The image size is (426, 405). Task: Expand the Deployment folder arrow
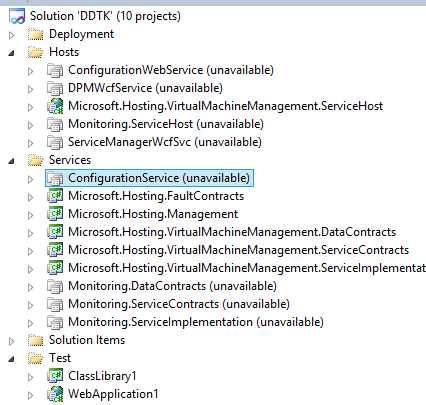click(x=12, y=35)
